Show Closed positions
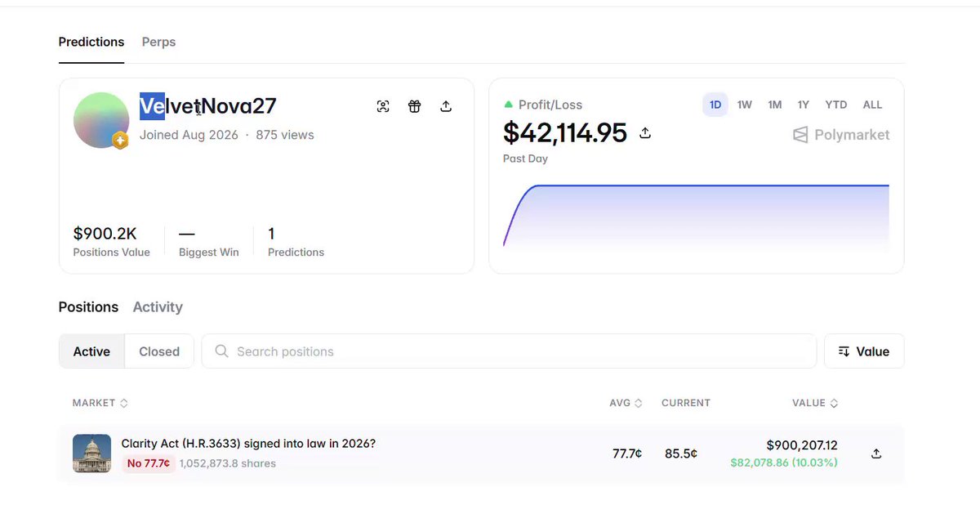 159,351
